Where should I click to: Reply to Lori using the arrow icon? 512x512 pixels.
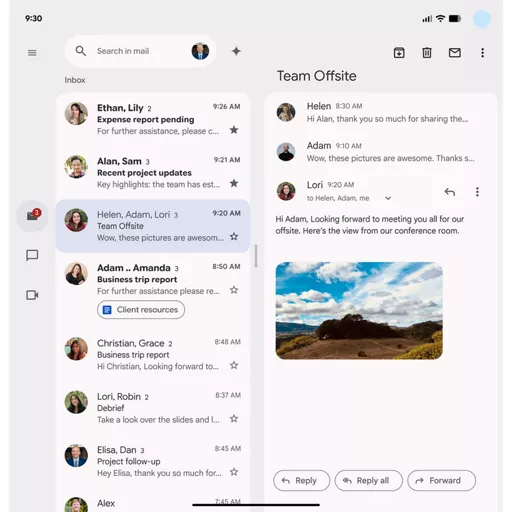pyautogui.click(x=450, y=192)
